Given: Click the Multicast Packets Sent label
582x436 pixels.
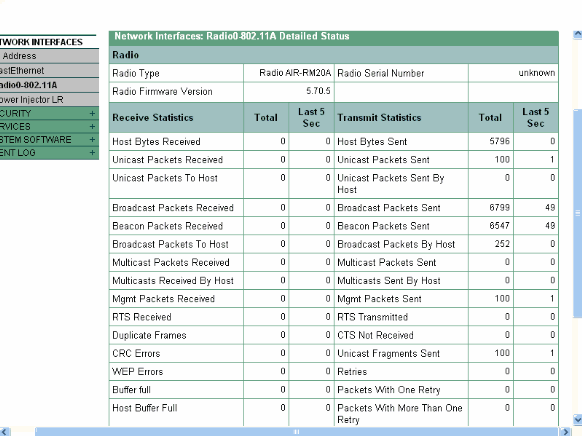Looking at the screenshot, I should (386, 262).
